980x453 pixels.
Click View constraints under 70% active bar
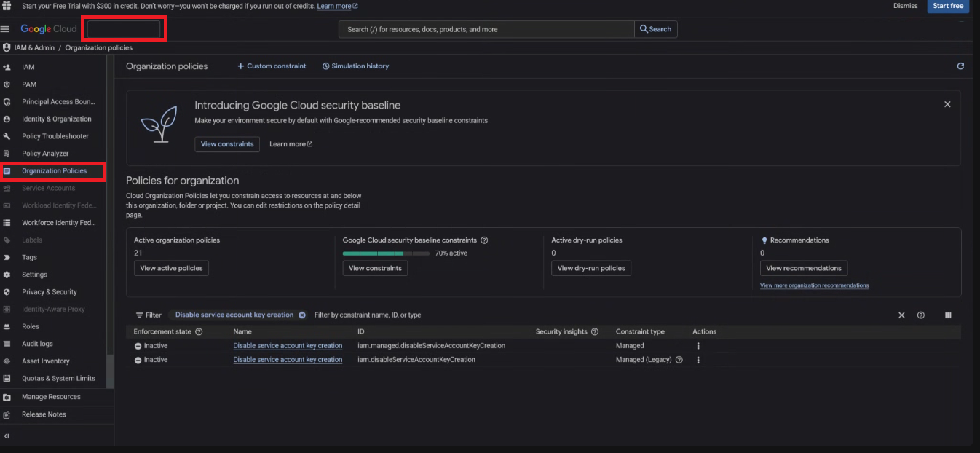(x=375, y=268)
